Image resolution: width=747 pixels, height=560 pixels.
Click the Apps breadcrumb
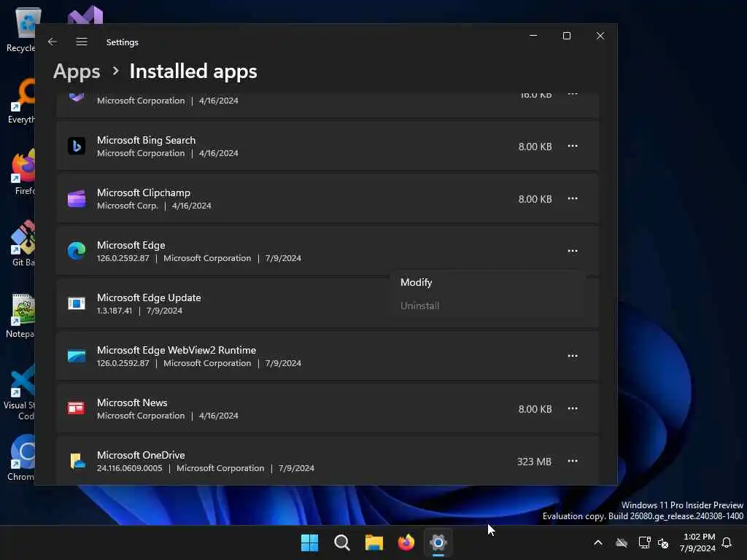coord(77,71)
